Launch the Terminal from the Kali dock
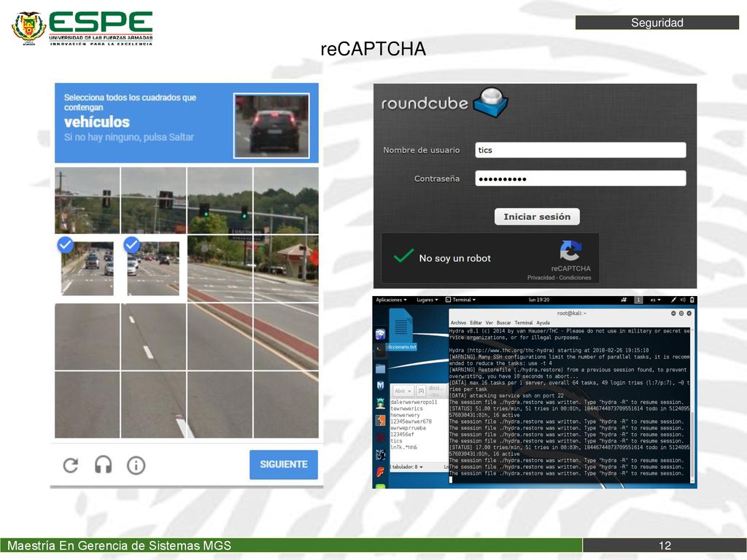 (380, 350)
